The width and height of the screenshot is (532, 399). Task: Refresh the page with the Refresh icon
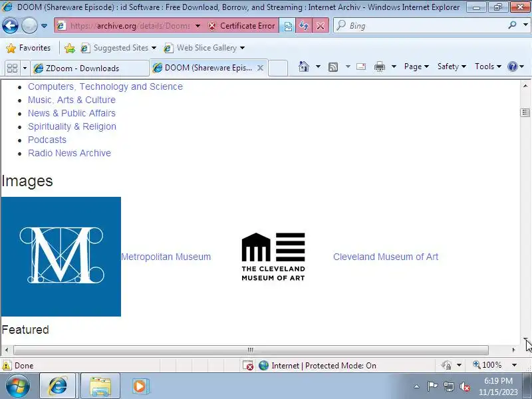coord(304,26)
